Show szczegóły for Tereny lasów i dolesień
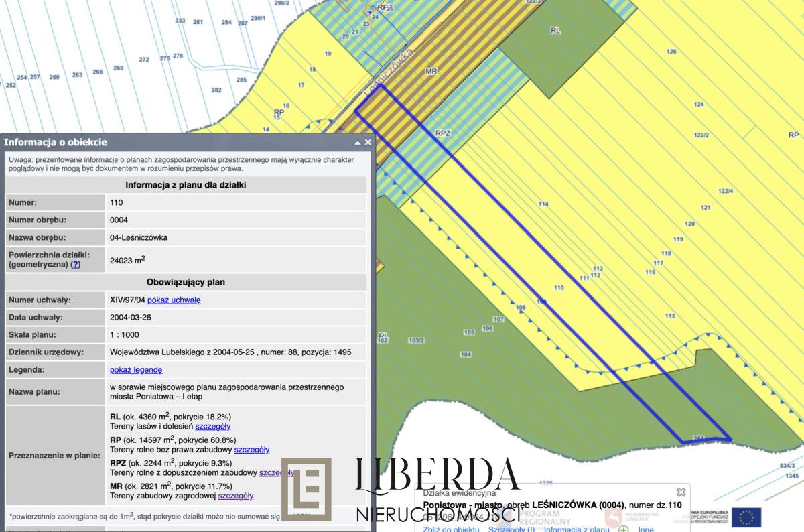 click(x=213, y=426)
